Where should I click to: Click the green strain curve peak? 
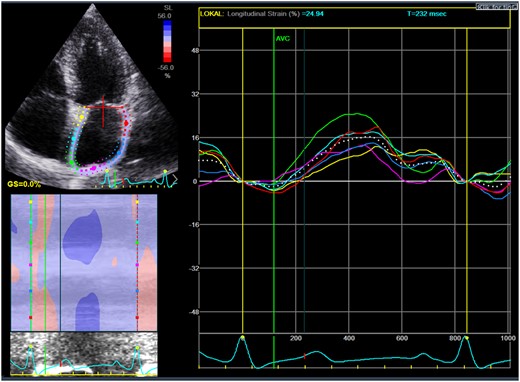tap(357, 114)
